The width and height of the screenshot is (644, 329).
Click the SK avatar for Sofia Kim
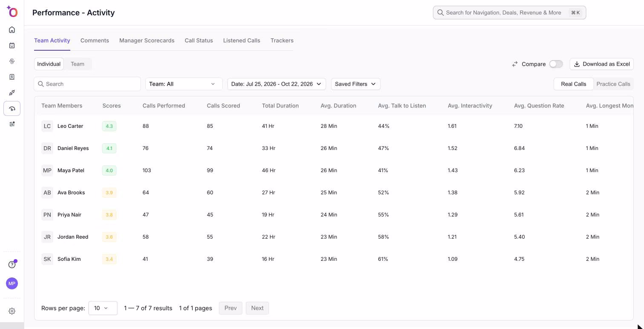pos(47,259)
